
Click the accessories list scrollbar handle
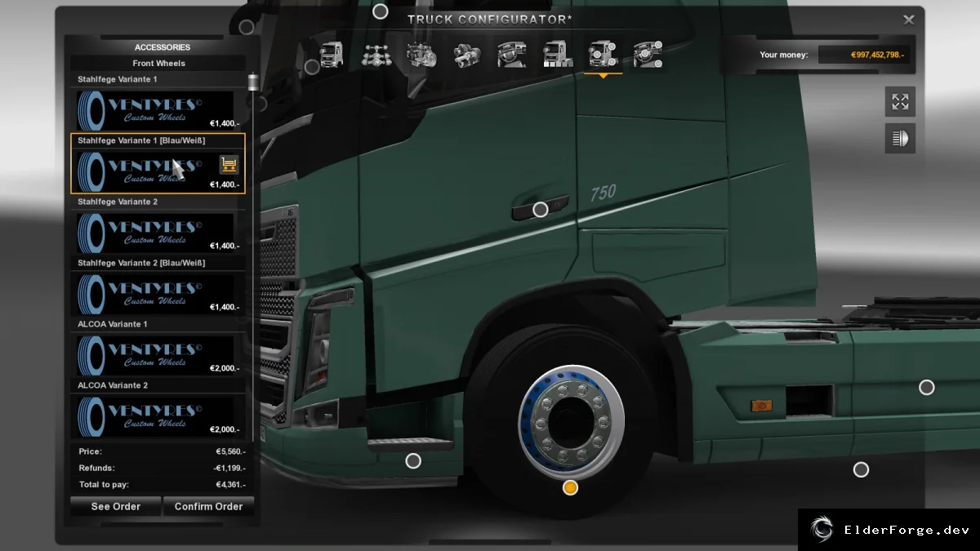pyautogui.click(x=252, y=82)
